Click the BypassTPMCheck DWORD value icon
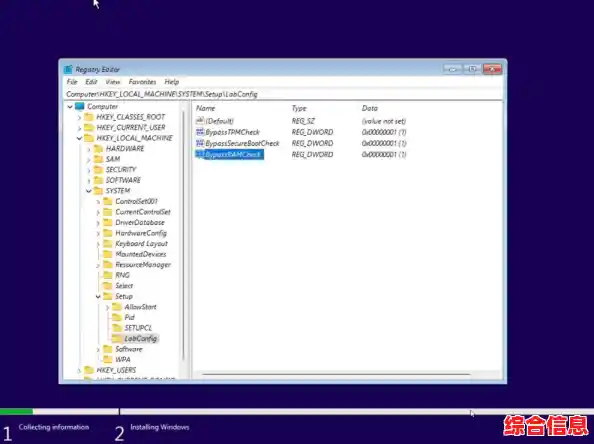 [200, 132]
